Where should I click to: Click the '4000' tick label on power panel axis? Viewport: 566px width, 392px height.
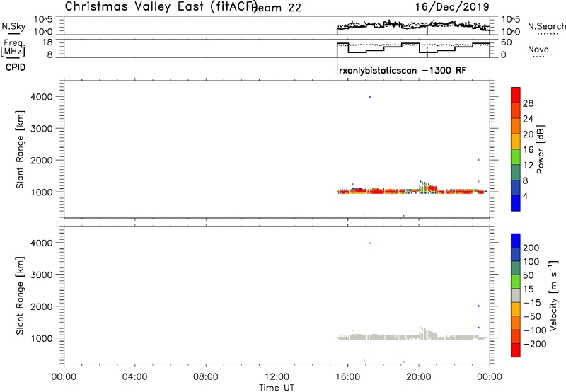point(41,97)
